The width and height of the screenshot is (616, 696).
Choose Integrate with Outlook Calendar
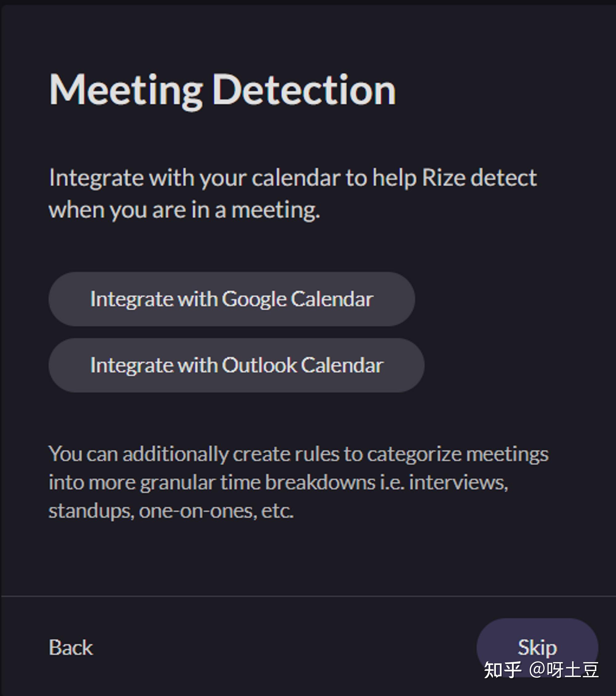pyautogui.click(x=237, y=365)
